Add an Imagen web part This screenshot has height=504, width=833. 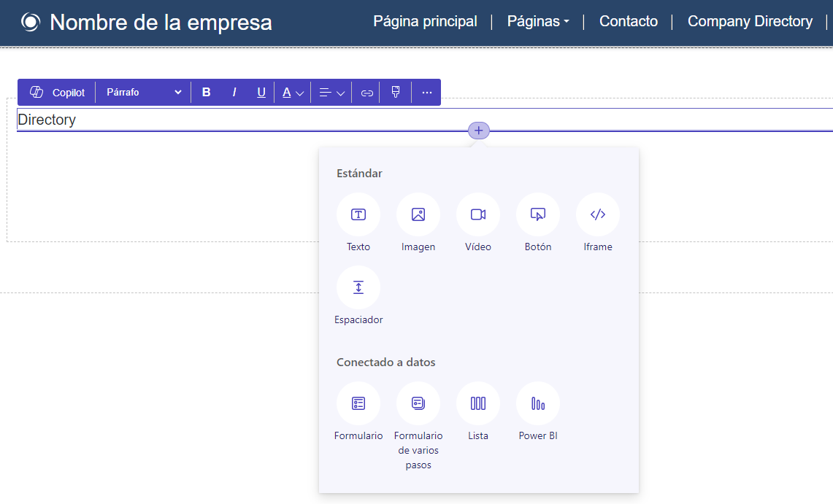point(418,214)
